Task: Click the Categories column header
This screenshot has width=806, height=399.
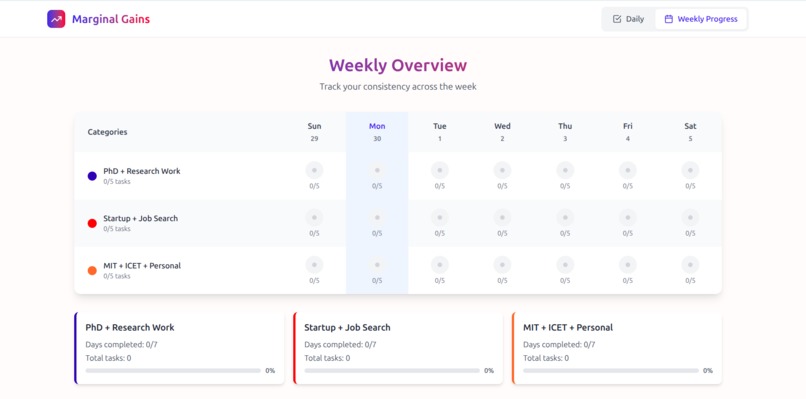Action: click(107, 132)
